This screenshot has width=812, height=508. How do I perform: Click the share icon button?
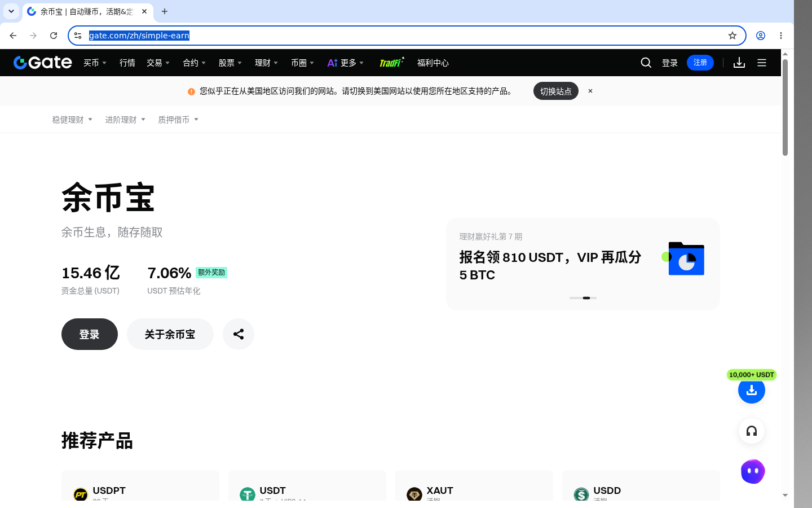(x=239, y=334)
